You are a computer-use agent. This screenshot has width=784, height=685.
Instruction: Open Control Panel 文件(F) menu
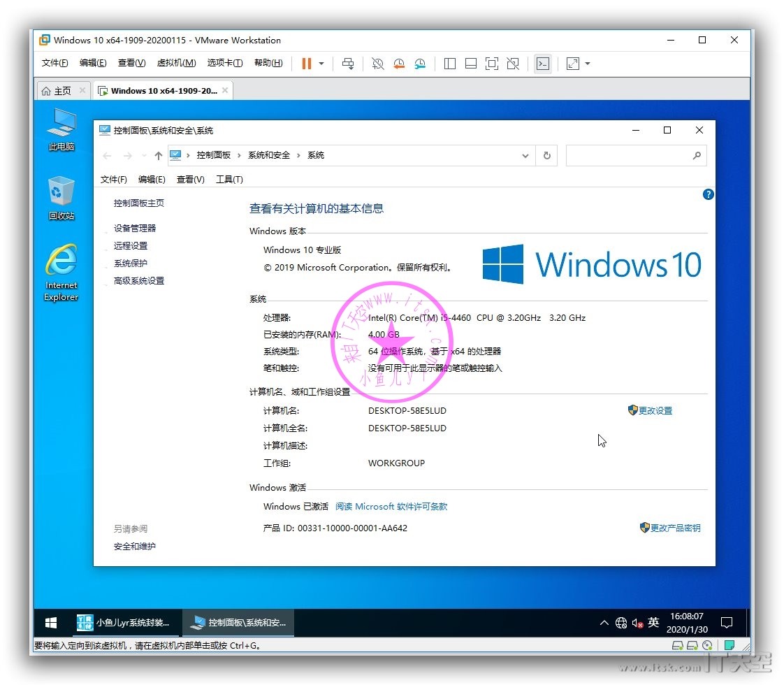click(113, 180)
